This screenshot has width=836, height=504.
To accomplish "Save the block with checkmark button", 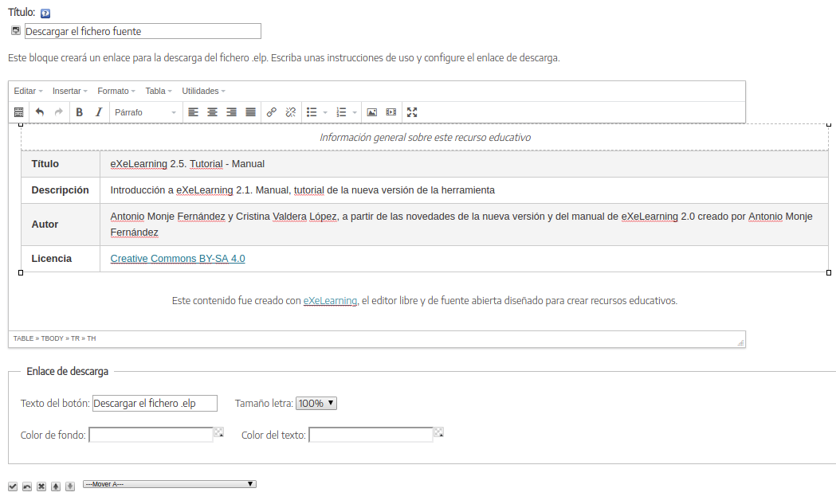I will (x=13, y=486).
